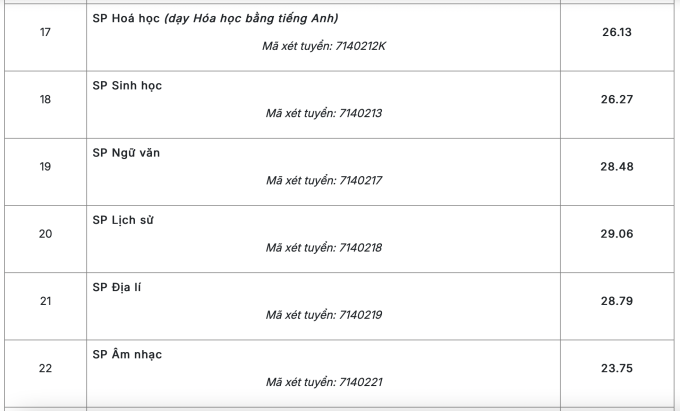Click the 'SP Lịch sử' program name
The height and width of the screenshot is (411, 680).
123,220
